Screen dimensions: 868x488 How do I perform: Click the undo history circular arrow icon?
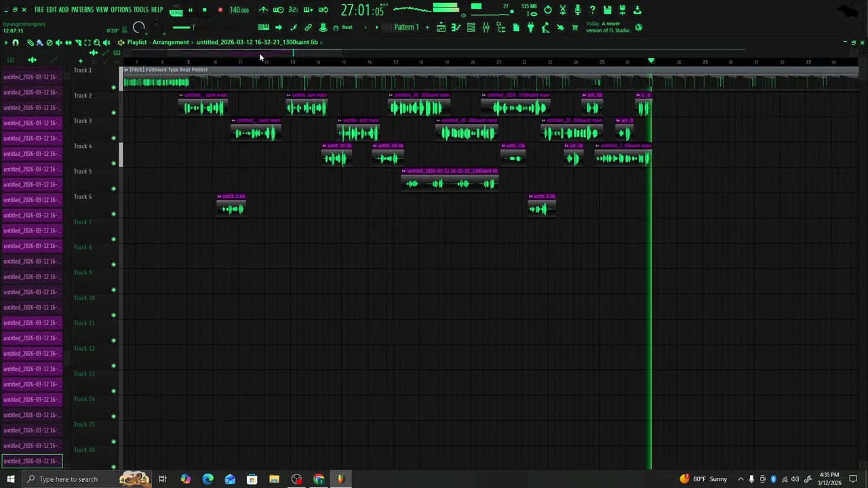(547, 10)
